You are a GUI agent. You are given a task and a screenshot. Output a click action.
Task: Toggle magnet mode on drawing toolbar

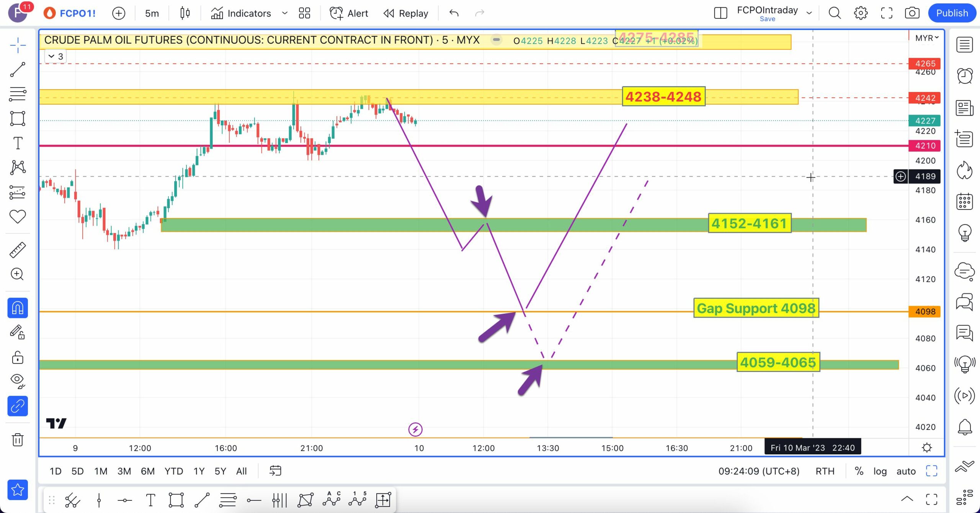pyautogui.click(x=18, y=308)
